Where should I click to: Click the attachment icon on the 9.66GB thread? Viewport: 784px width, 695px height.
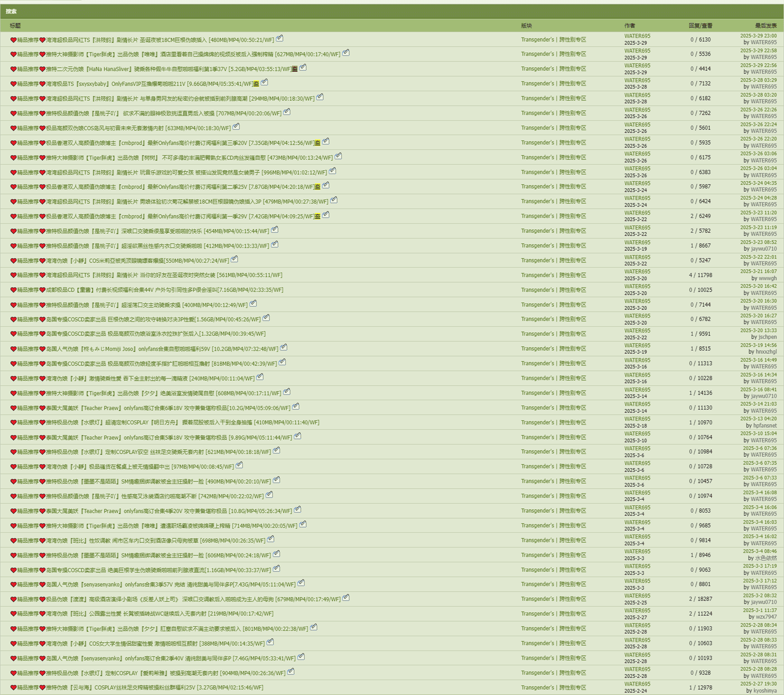point(264,82)
